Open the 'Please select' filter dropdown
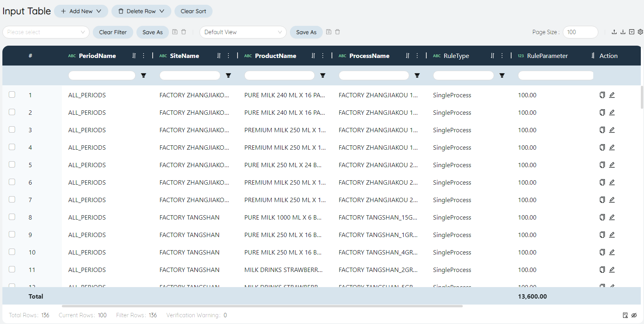Screen dimensions: 644x324 click(x=46, y=32)
